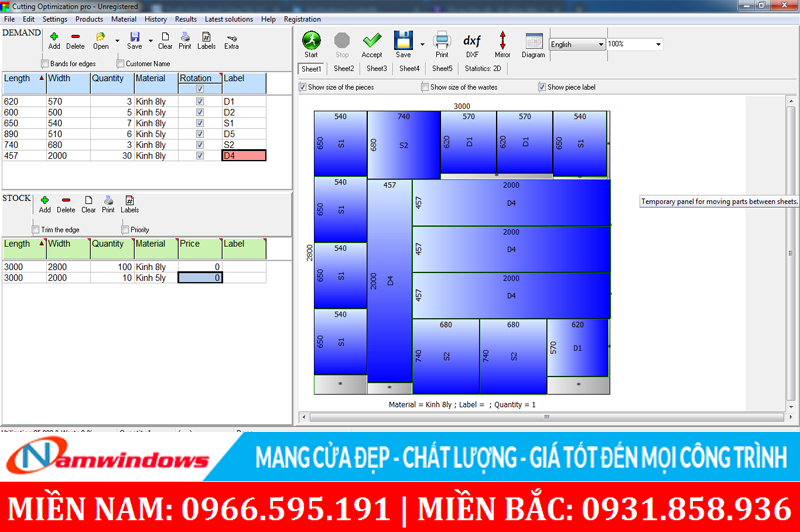Open the 100% zoom dropdown
The width and height of the screenshot is (800, 532).
(658, 44)
